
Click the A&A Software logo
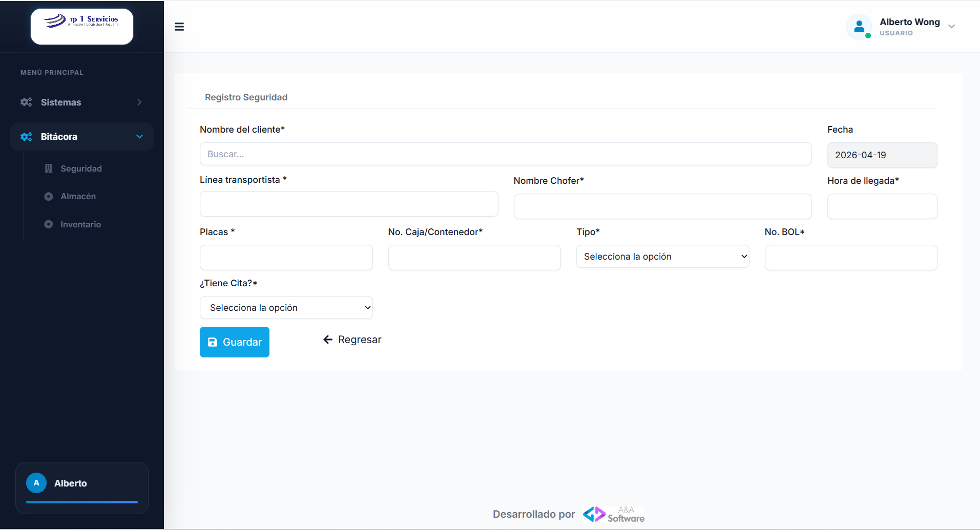pyautogui.click(x=614, y=514)
